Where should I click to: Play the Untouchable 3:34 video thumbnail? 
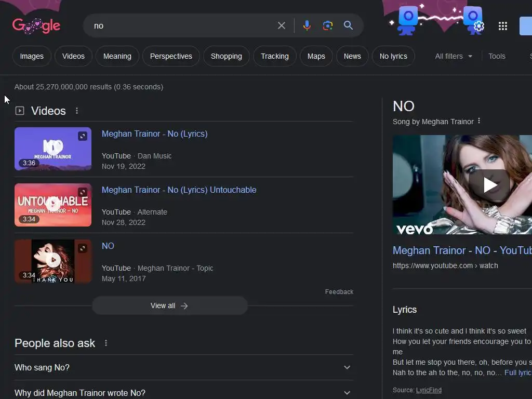[53, 205]
